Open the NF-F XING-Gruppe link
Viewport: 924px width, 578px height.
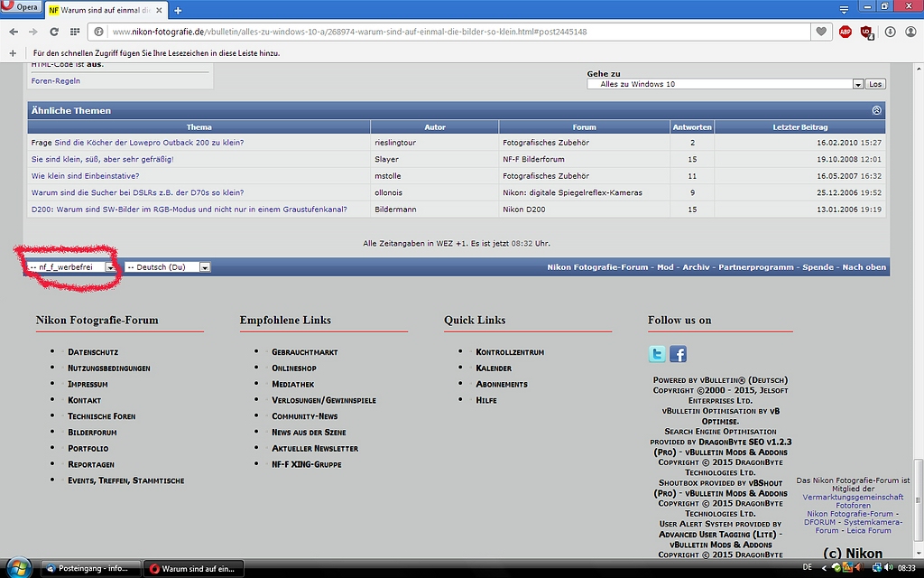[x=307, y=464]
